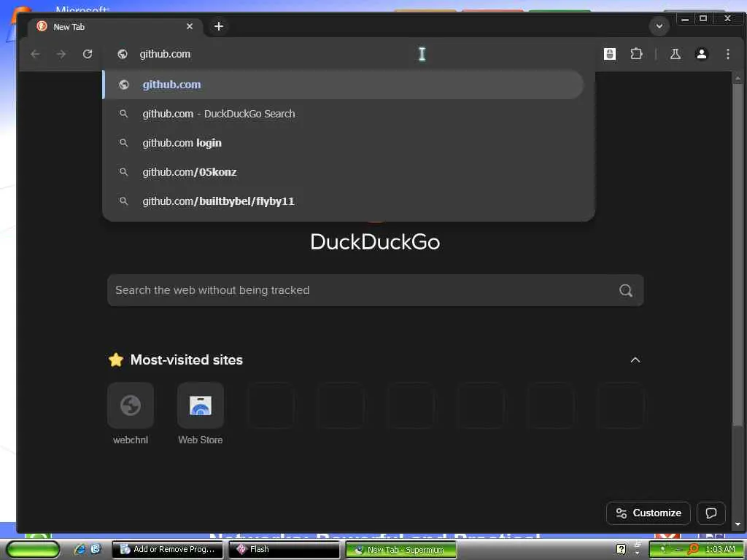Click the DuckDuckGo title text
747x560 pixels.
[x=375, y=242]
